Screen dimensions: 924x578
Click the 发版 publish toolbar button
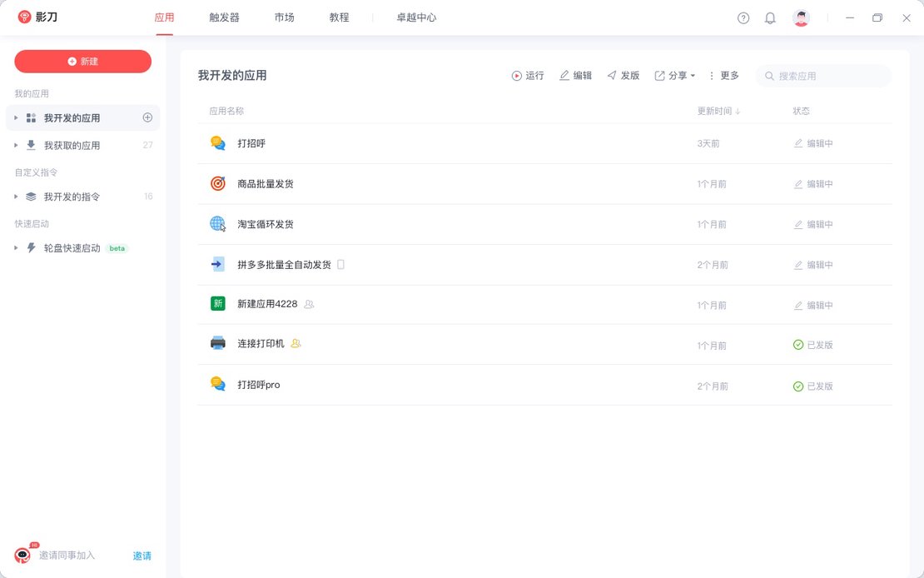click(623, 76)
